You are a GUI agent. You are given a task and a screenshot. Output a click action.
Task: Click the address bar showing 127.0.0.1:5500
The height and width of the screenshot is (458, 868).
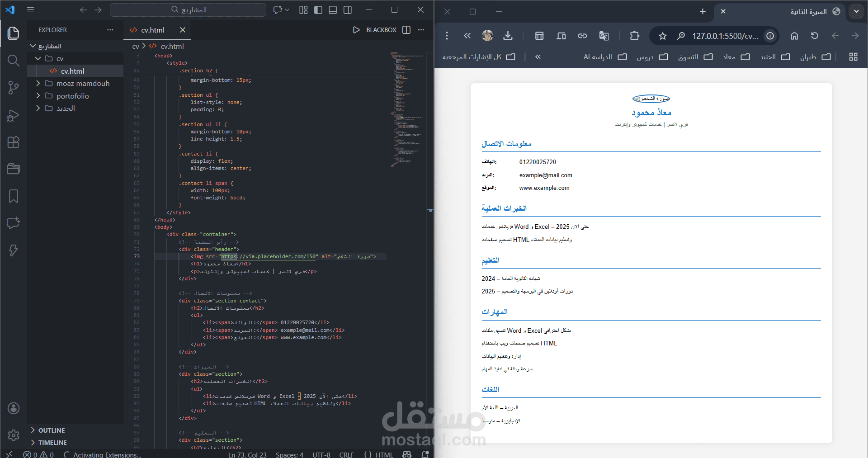click(x=723, y=36)
